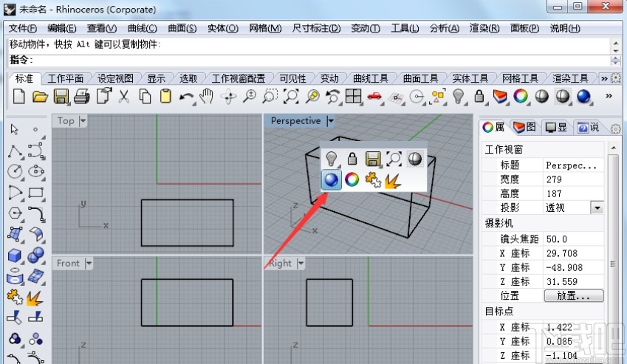
Task: Switch to the 曲线工具 tab
Action: click(370, 79)
